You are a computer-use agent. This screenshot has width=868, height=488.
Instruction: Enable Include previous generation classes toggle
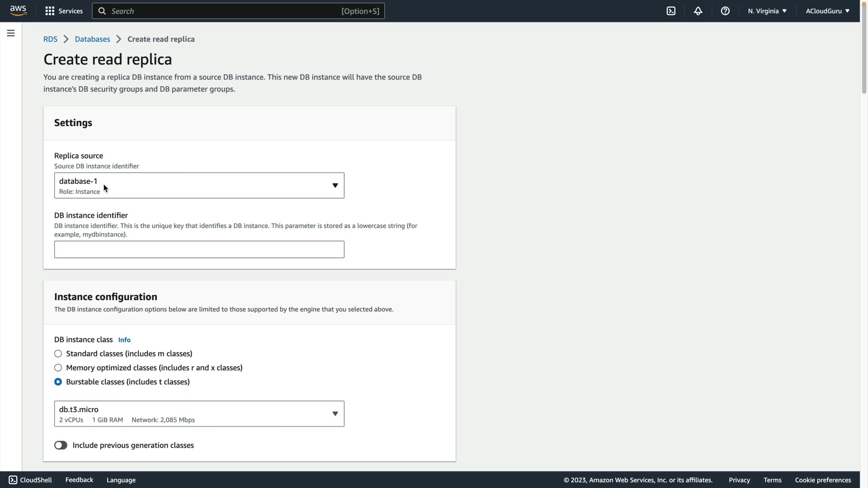[x=61, y=446]
